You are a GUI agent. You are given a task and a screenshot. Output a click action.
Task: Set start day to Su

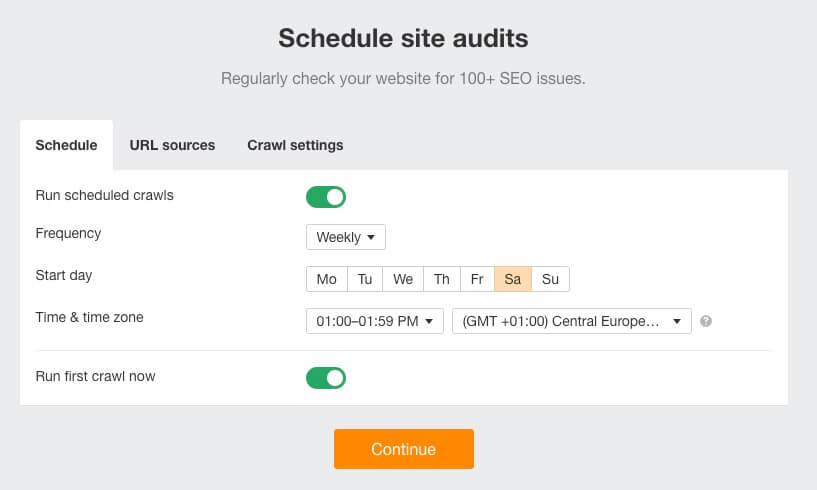pos(550,279)
